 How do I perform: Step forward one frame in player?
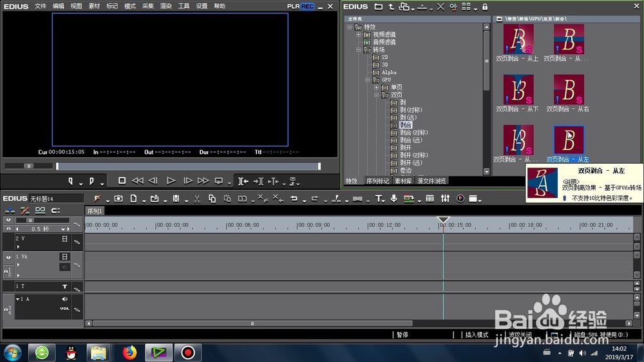[x=187, y=180]
